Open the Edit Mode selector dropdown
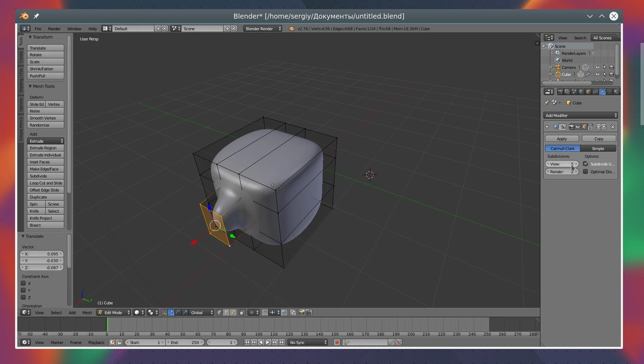Image resolution: width=644 pixels, height=364 pixels. point(113,312)
